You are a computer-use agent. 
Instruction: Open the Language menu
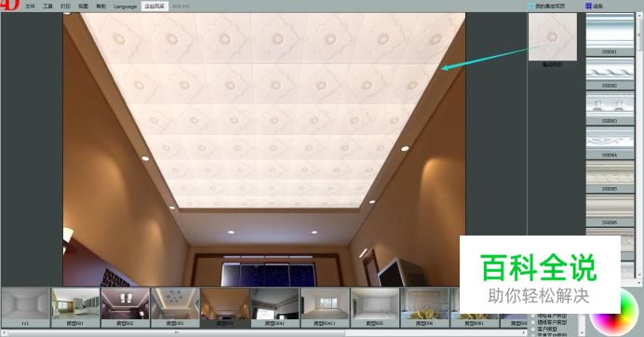tap(126, 7)
